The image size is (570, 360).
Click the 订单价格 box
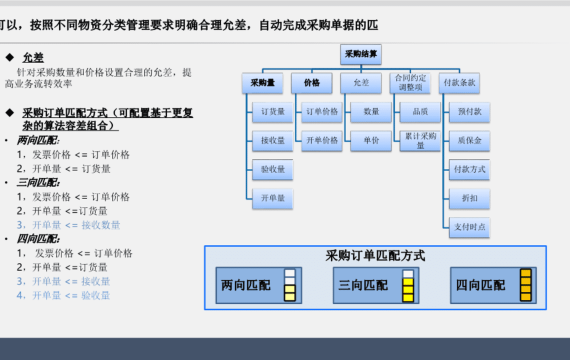click(322, 112)
